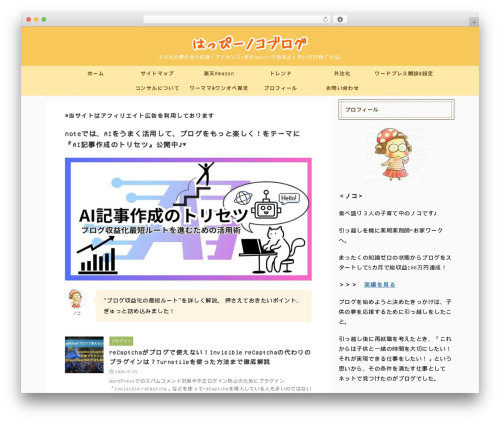The image size is (500, 423).
Task: Click the ブログ収益化の最短ルート speech bubble
Action: [x=204, y=306]
